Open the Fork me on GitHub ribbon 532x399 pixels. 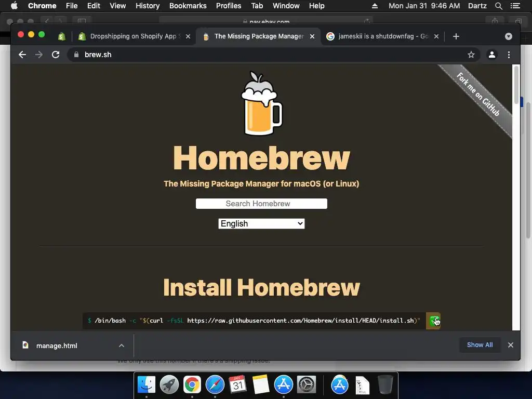[478, 95]
